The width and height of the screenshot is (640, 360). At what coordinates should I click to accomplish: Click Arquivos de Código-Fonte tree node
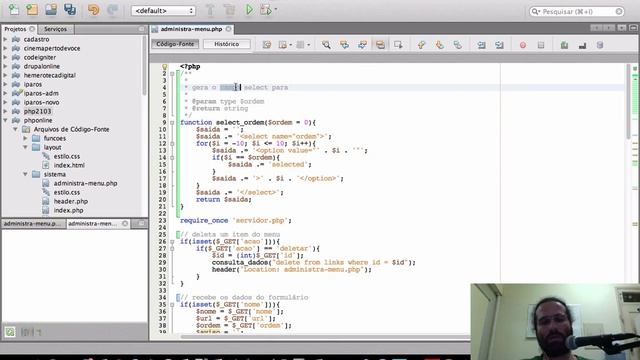point(71,129)
